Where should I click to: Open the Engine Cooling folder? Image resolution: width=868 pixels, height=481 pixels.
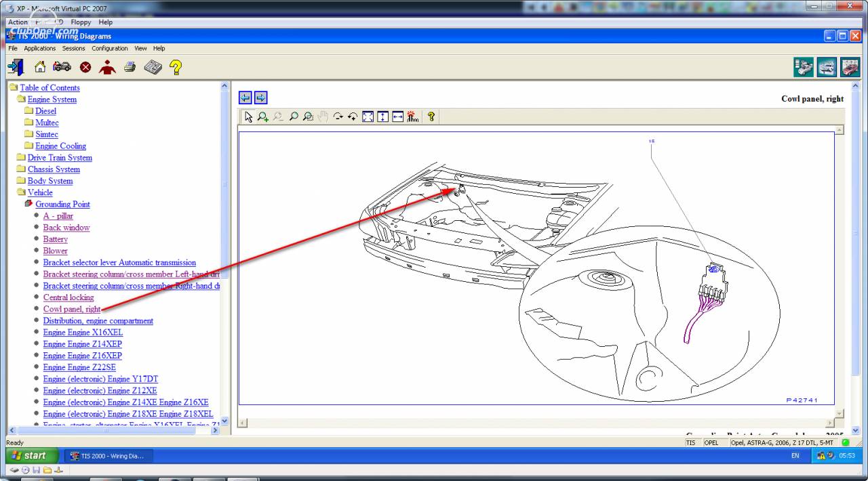[x=60, y=146]
